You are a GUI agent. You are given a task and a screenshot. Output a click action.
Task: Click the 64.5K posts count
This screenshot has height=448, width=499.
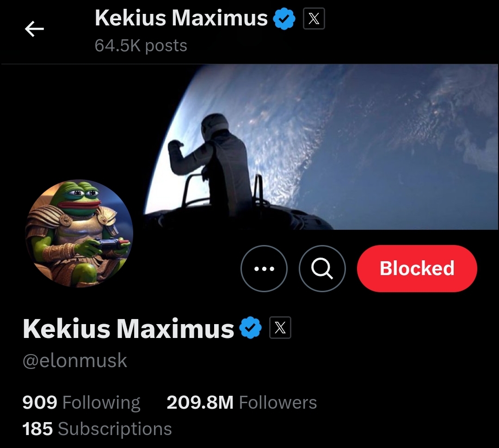coord(141,45)
